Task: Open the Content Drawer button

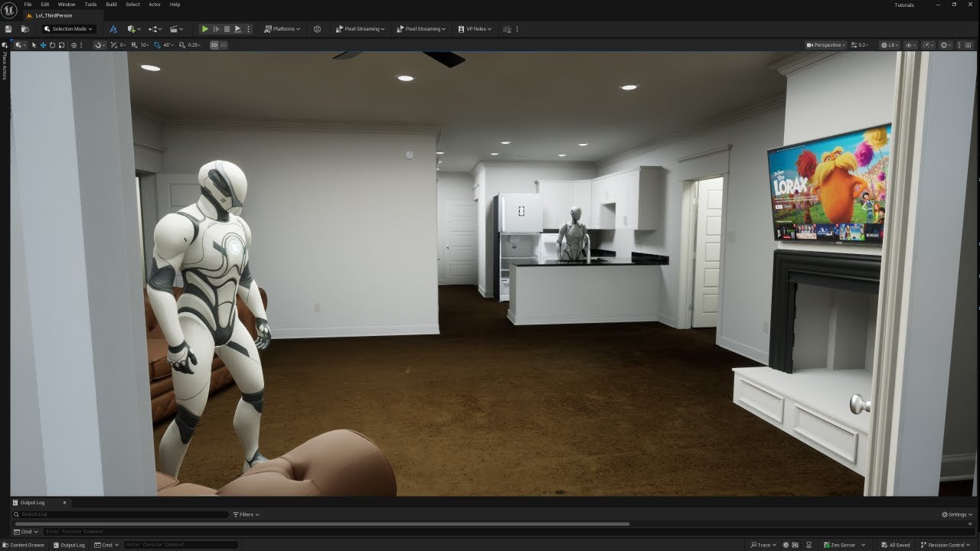Action: [24, 545]
